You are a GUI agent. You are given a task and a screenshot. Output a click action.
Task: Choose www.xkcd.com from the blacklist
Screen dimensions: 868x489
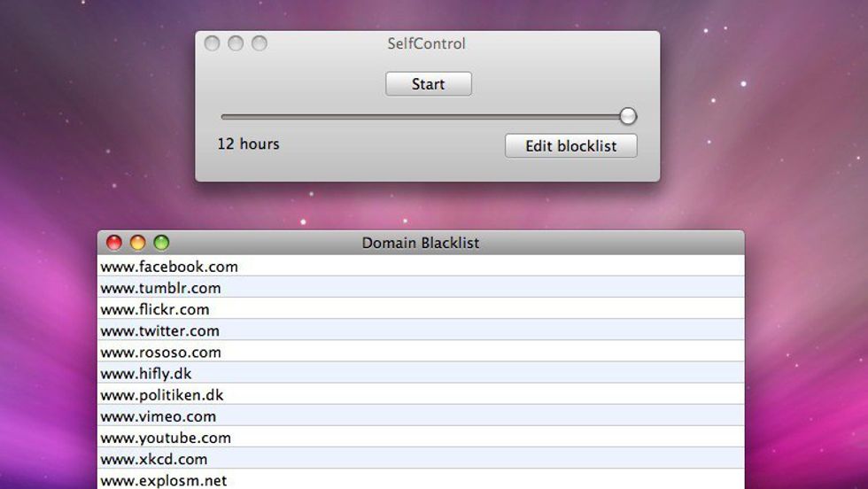154,459
